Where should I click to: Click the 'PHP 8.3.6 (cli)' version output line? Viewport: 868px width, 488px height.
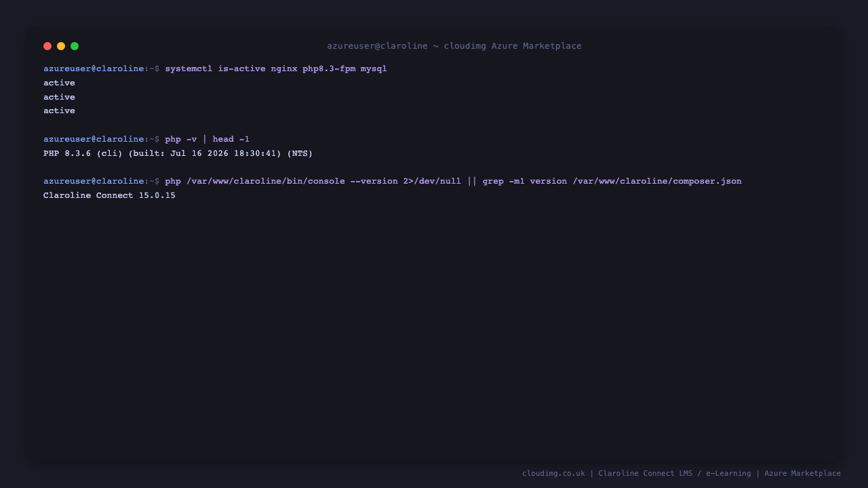pos(178,154)
